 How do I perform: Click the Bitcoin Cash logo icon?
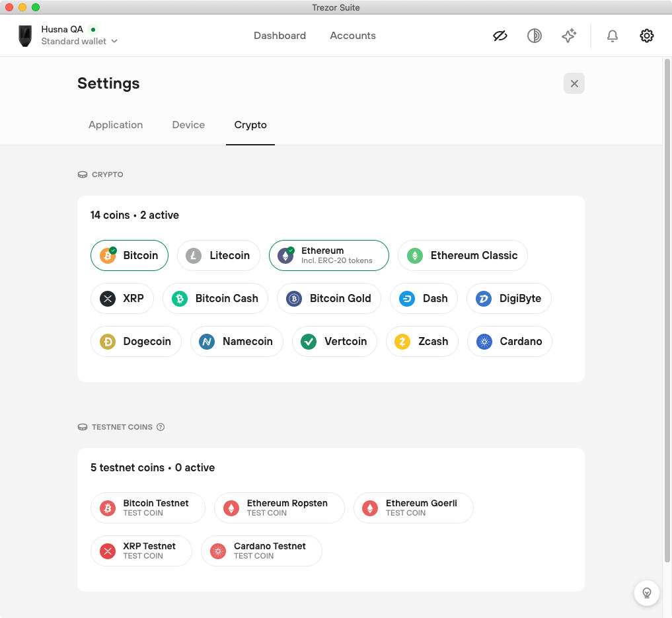pyautogui.click(x=180, y=298)
